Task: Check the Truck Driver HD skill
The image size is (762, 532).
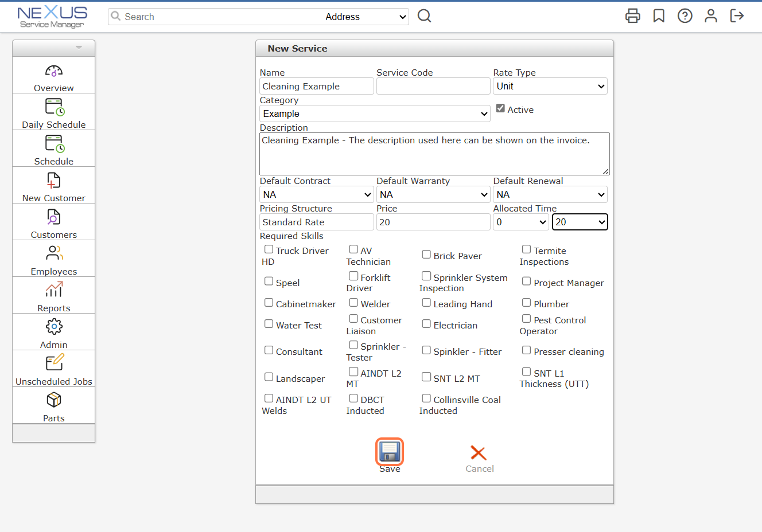Action: pos(269,249)
